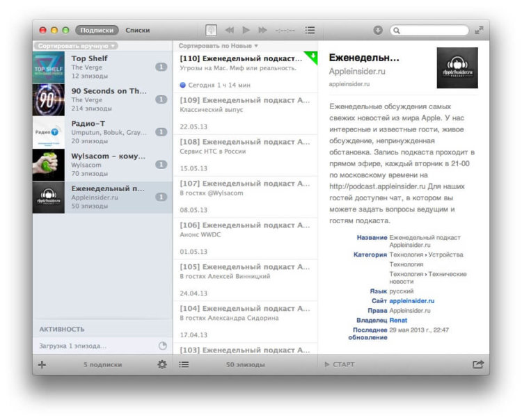Open episode [106] Анонс WWDC
Screen dimensions: 522x420
[x=246, y=239]
